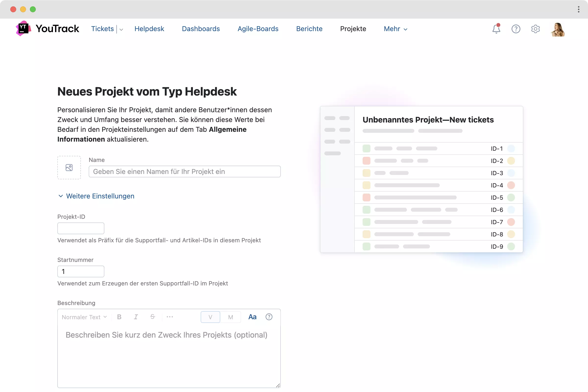Click the Projekt-ID input field
Screen dimensions: 588x392
(81, 228)
